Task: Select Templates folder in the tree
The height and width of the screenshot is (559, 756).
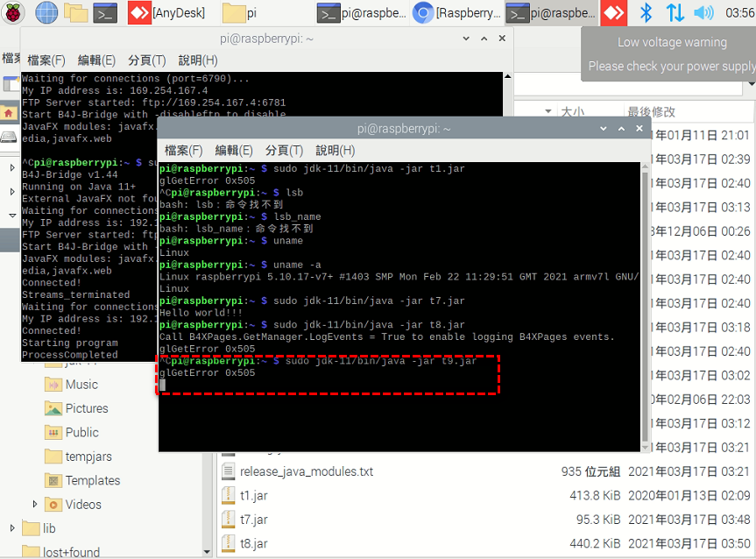Action: 93,480
